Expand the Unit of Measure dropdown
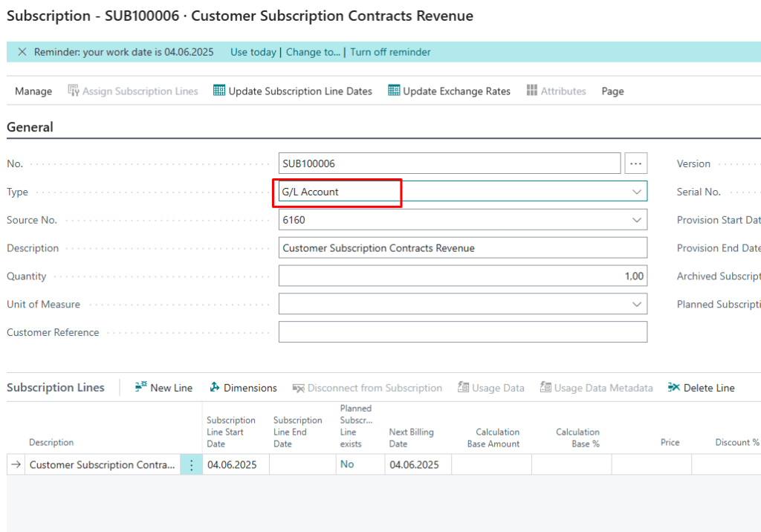Screen dimensions: 761x532 (637, 305)
